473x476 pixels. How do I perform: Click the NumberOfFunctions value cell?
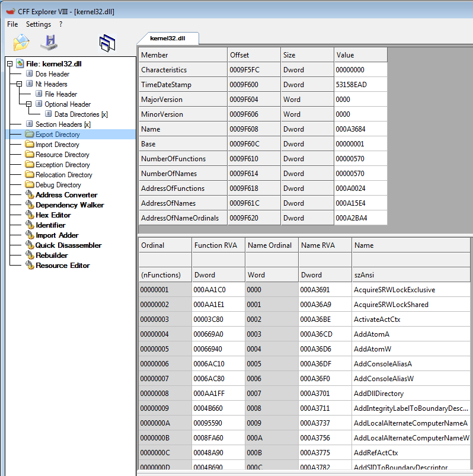click(x=360, y=159)
